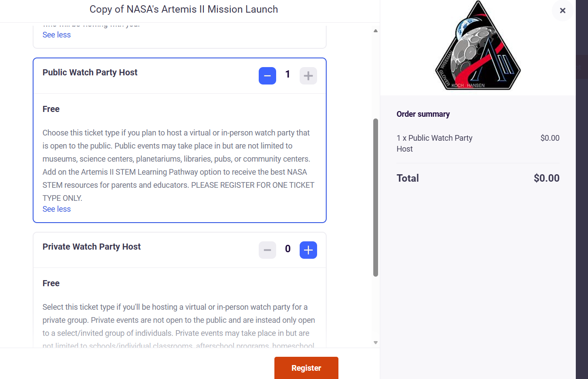The width and height of the screenshot is (588, 379).
Task: Click the event title 'Copy of NASA's Artemis II Mission Launch'
Action: point(184,9)
